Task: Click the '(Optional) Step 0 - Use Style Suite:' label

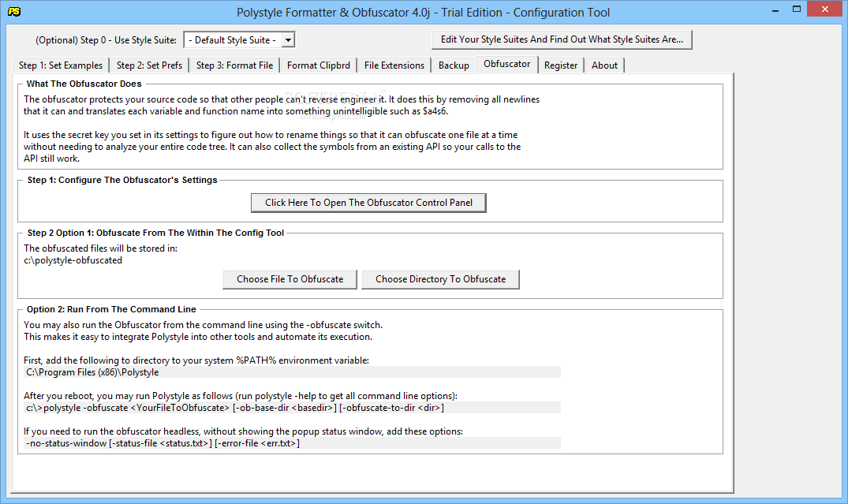Action: 106,40
